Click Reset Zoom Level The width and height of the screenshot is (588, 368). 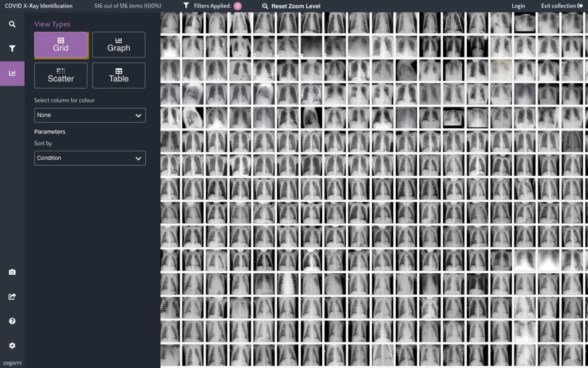pyautogui.click(x=291, y=6)
